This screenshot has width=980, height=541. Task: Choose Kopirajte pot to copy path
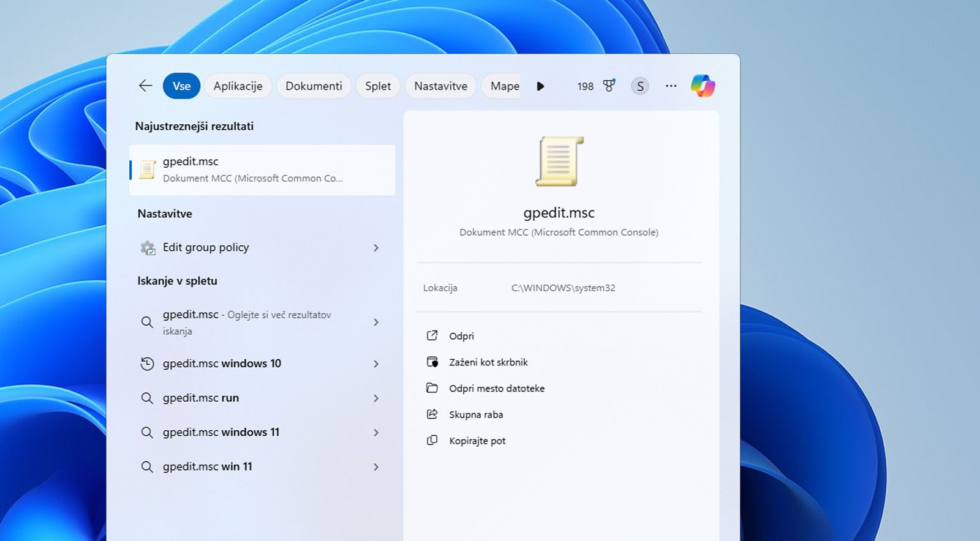click(x=477, y=441)
